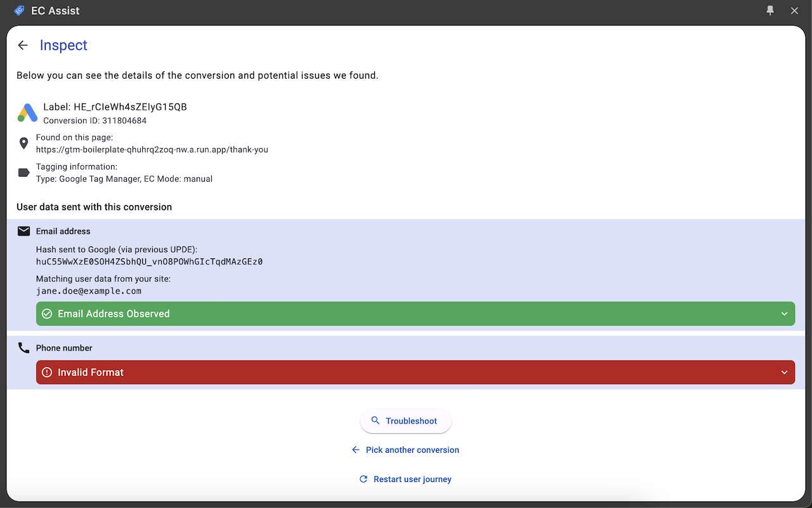Select Restart user journey
Image resolution: width=812 pixels, height=508 pixels.
(412, 479)
